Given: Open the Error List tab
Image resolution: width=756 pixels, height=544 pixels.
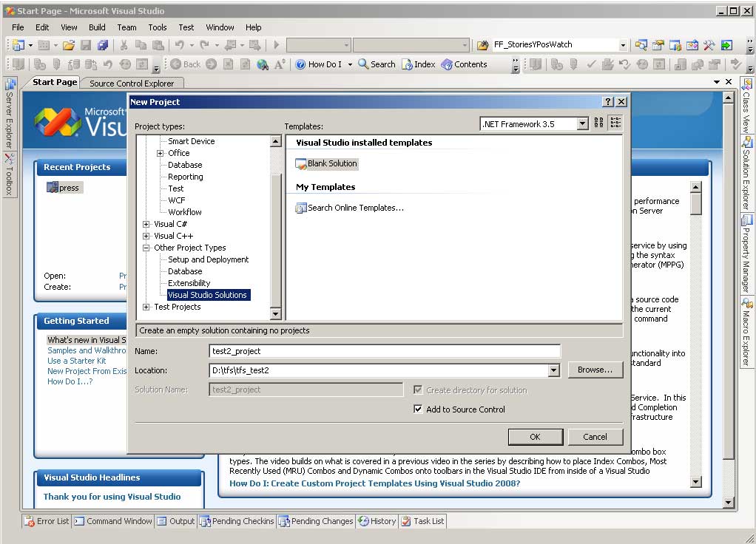Looking at the screenshot, I should pos(48,521).
